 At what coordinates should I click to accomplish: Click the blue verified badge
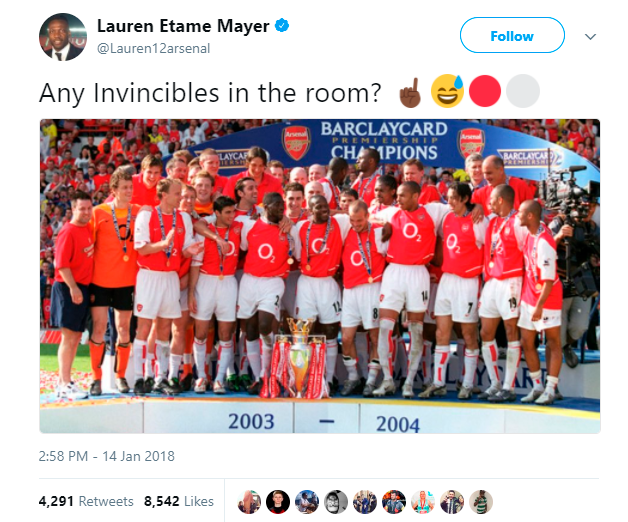coord(282,26)
